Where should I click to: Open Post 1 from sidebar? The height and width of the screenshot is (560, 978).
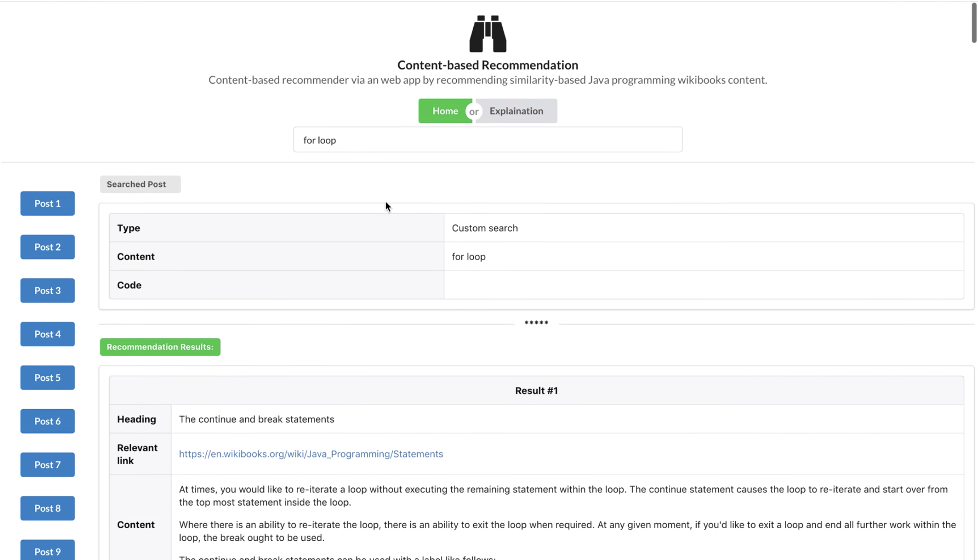(47, 203)
